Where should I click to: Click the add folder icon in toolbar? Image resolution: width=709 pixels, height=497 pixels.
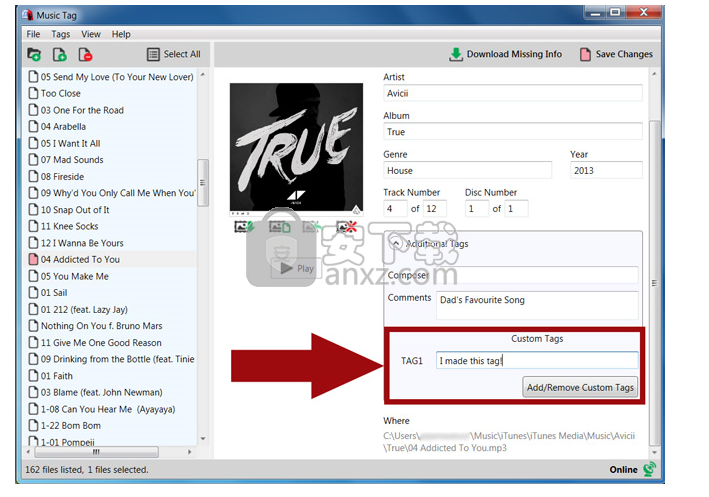tap(34, 55)
